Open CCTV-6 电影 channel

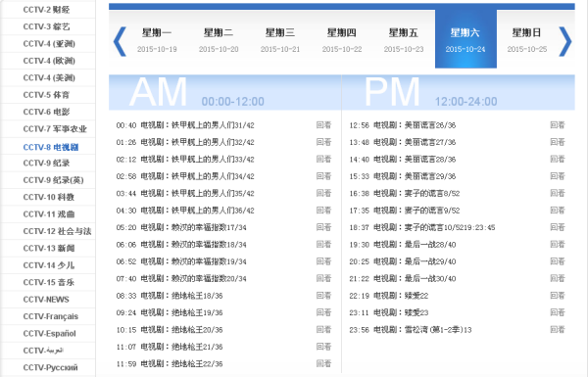click(x=46, y=112)
